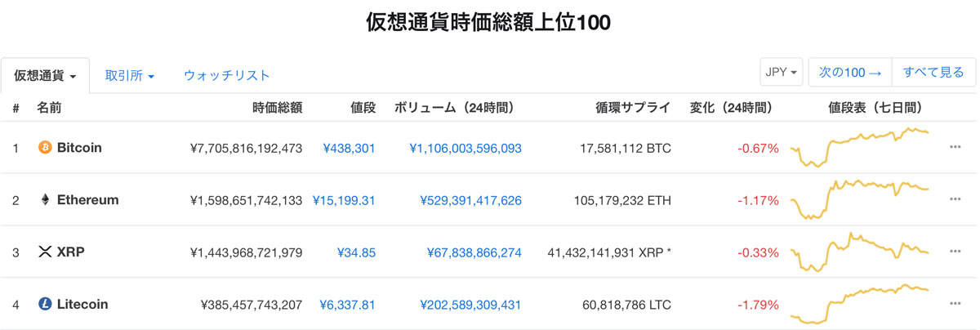The height and width of the screenshot is (330, 980).
Task: Click the Ethereum diamond icon
Action: [x=45, y=200]
